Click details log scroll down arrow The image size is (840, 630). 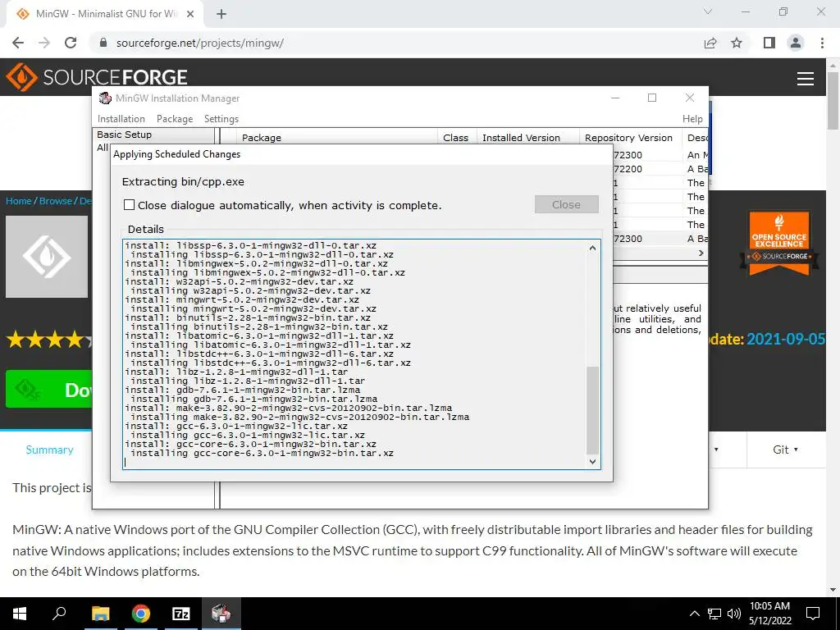[592, 461]
